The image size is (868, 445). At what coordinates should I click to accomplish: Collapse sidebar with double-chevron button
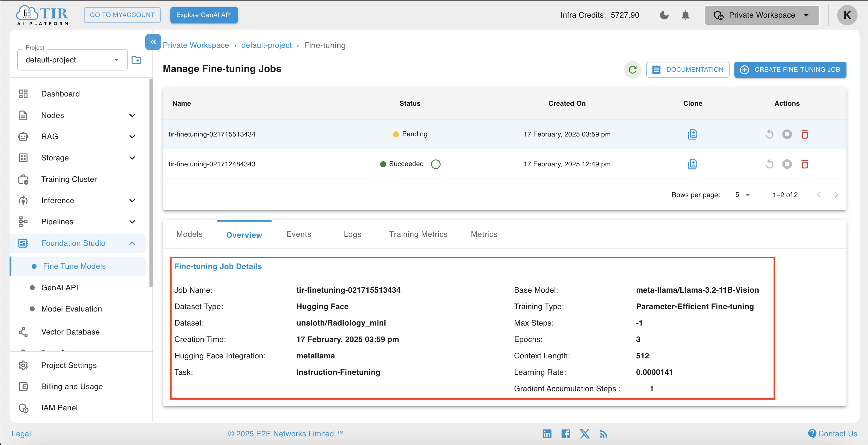153,42
